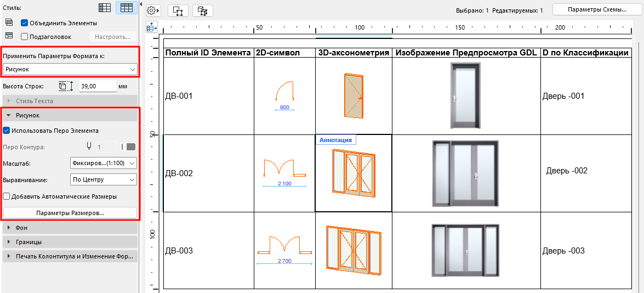
Task: Expand the Стиль Текста section
Action: 70,100
